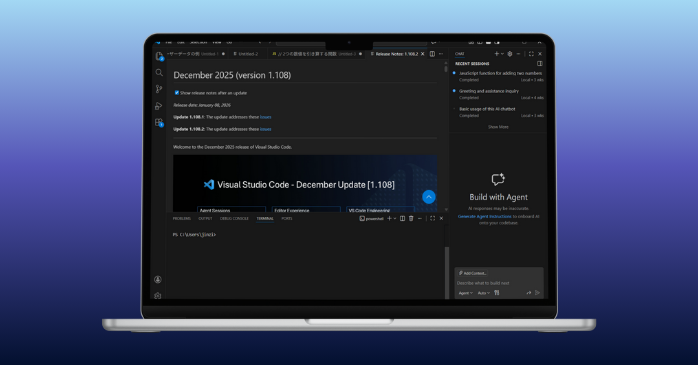Start a new chat session with plus
The width and height of the screenshot is (698, 365).
(x=497, y=54)
